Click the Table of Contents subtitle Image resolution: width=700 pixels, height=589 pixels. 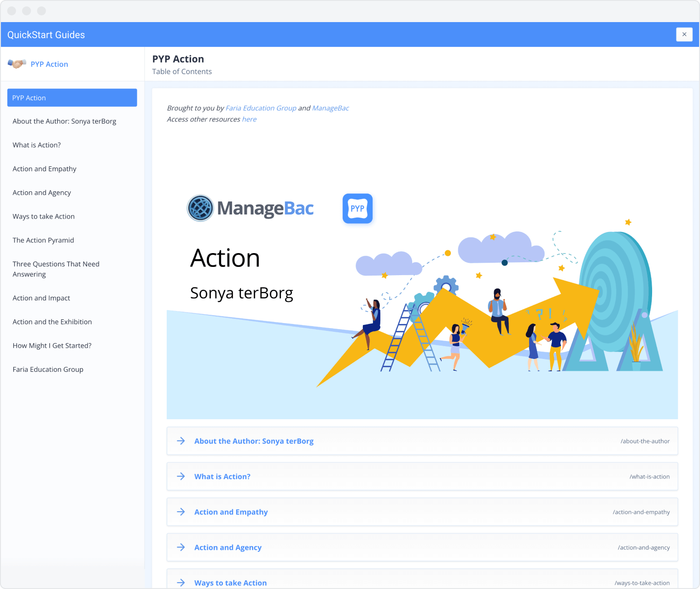182,72
